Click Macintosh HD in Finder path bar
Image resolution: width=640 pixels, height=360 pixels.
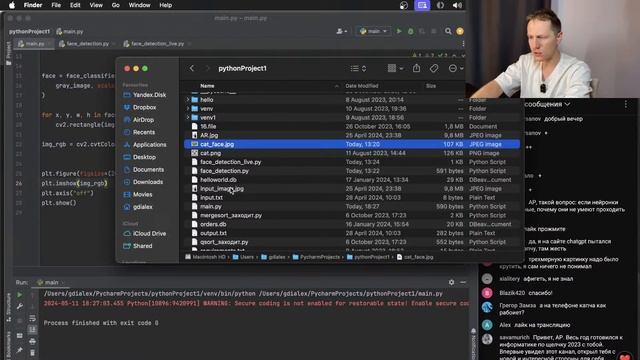[x=205, y=257]
